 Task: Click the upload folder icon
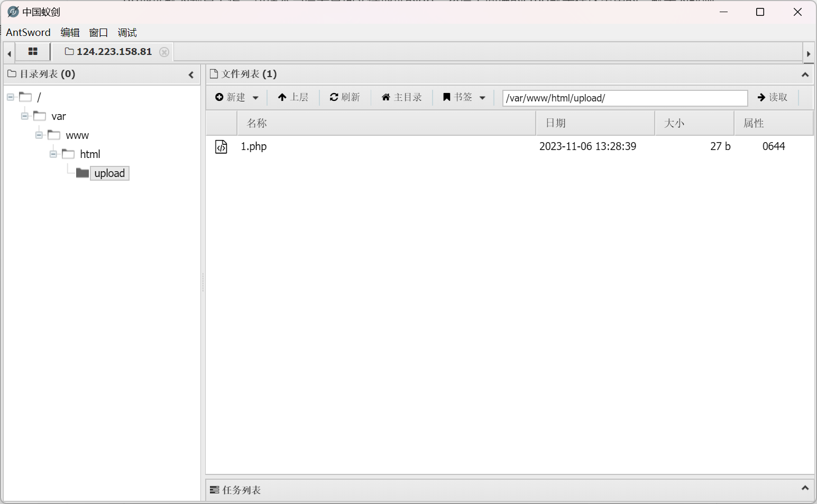(82, 173)
